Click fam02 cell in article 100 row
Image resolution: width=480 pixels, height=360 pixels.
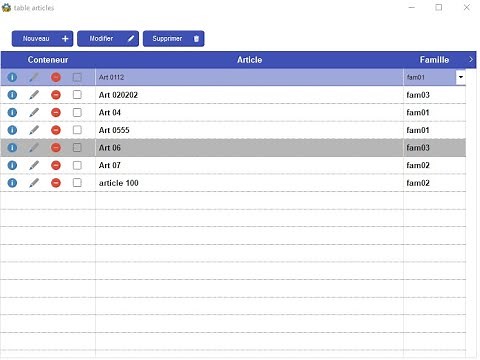pyautogui.click(x=435, y=183)
